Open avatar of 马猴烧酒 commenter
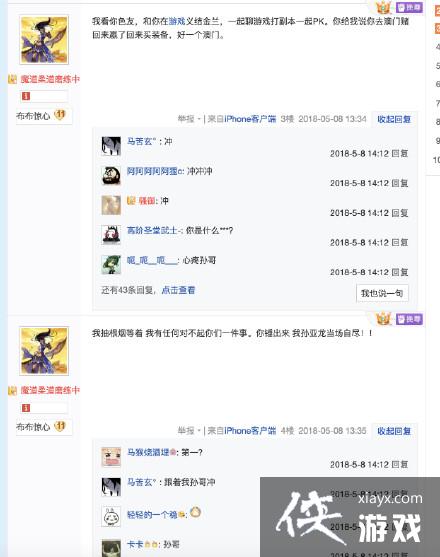The image size is (440, 557). click(111, 457)
